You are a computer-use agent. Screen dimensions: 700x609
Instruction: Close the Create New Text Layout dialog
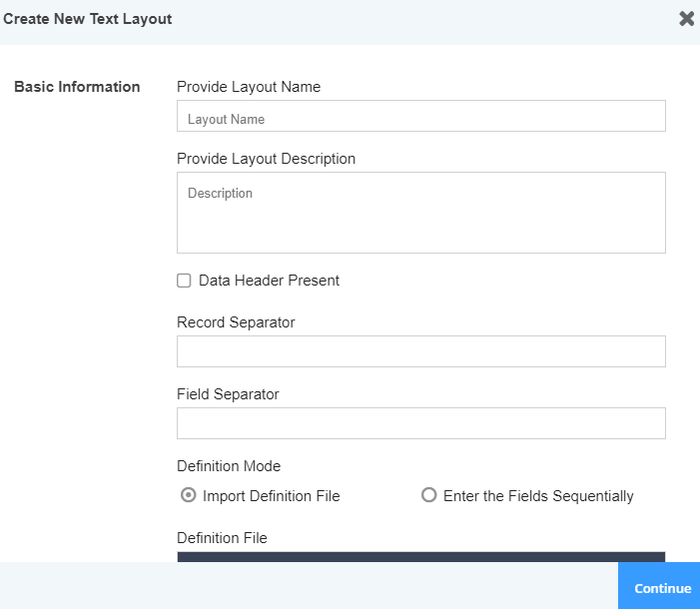click(686, 19)
